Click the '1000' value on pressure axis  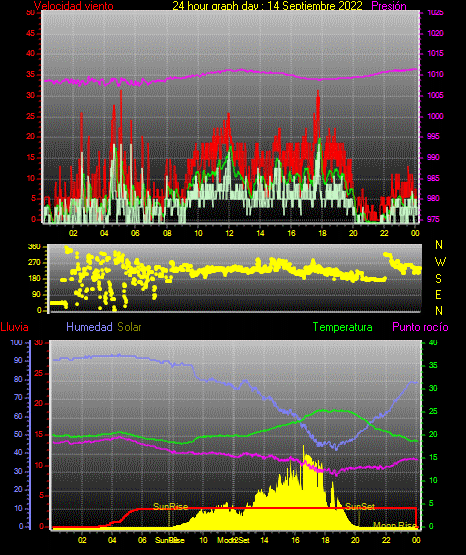435,116
